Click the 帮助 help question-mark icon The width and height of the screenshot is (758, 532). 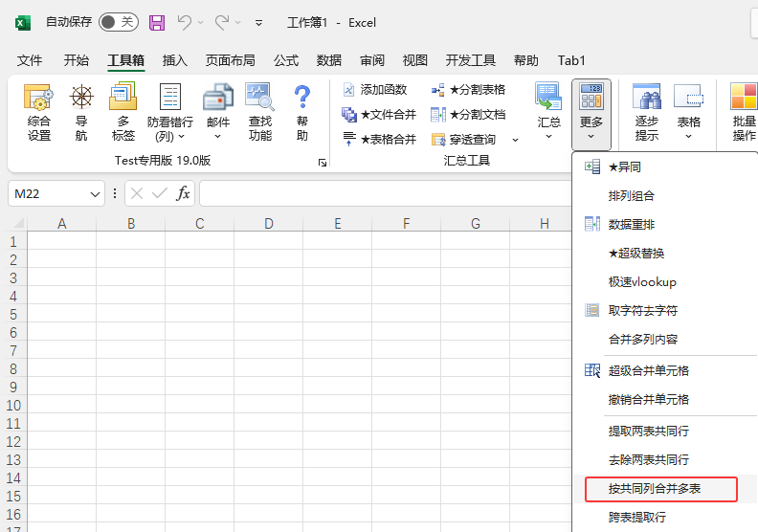pyautogui.click(x=302, y=99)
